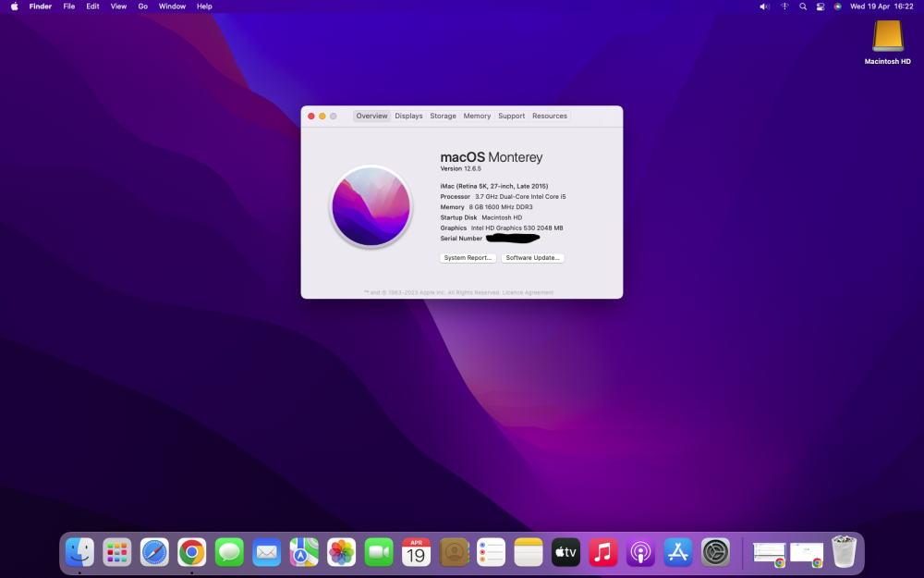924x578 pixels.
Task: Open the View menu
Action: click(118, 6)
